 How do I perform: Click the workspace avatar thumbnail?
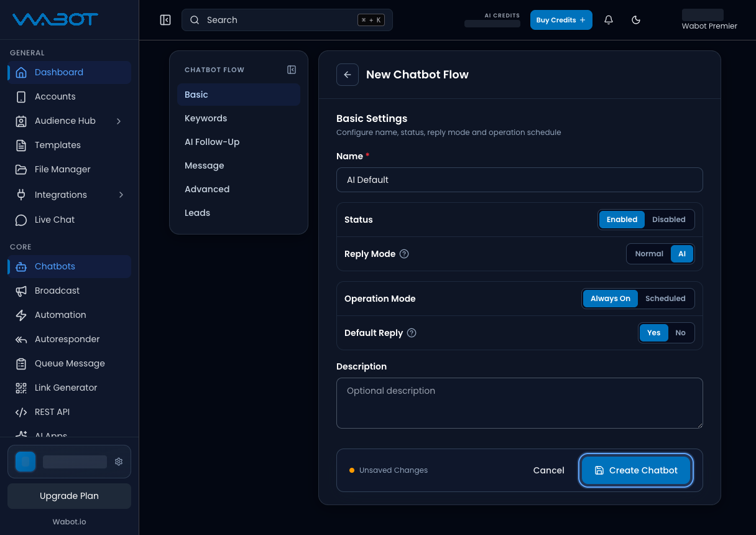pyautogui.click(x=25, y=462)
